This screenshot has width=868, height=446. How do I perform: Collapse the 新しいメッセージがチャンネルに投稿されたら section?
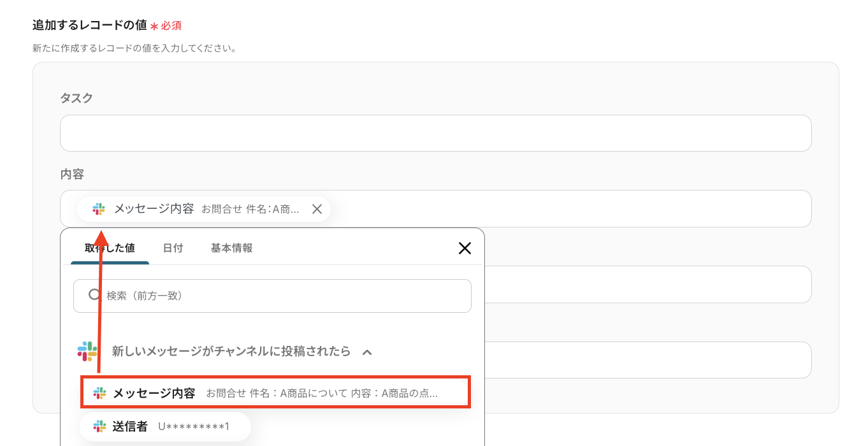pos(367,351)
